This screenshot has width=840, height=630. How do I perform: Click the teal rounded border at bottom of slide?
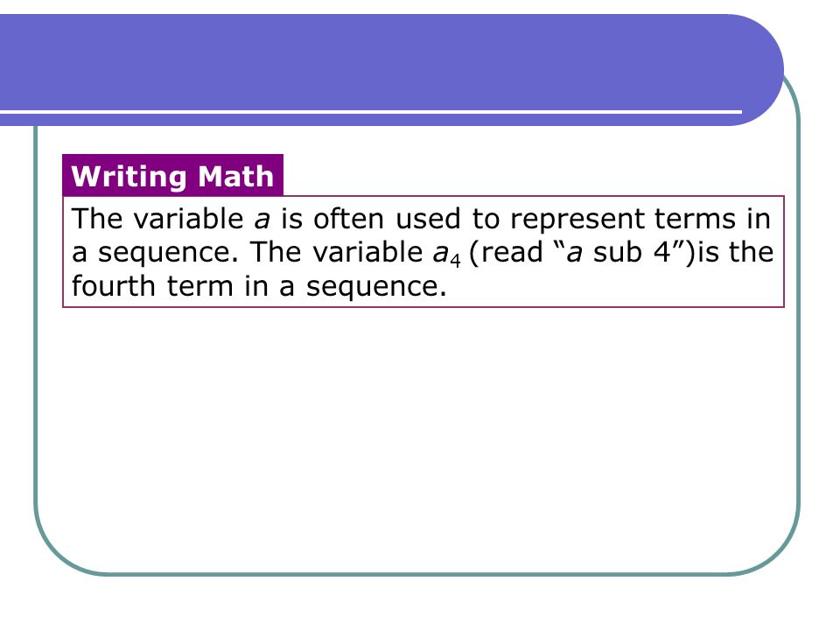click(416, 574)
